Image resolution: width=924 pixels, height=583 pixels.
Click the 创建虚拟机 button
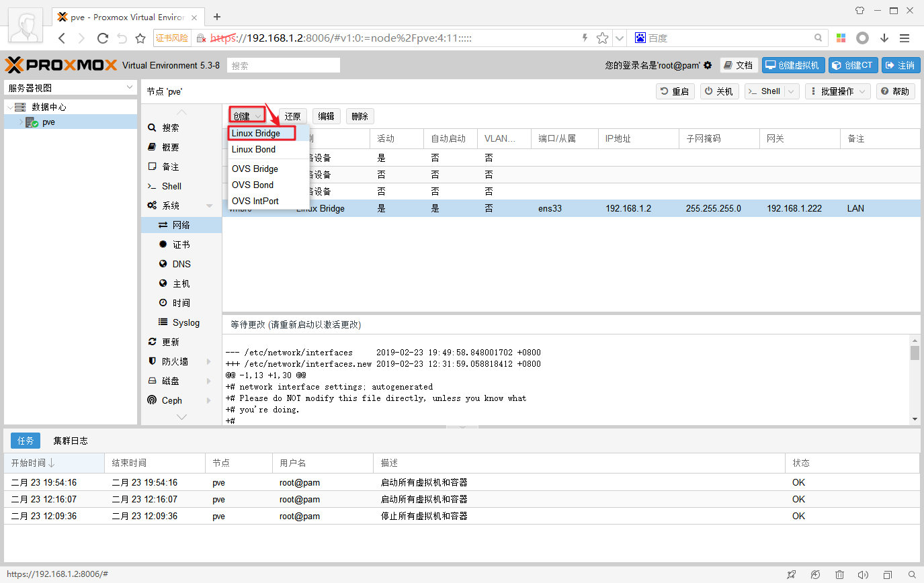[794, 65]
